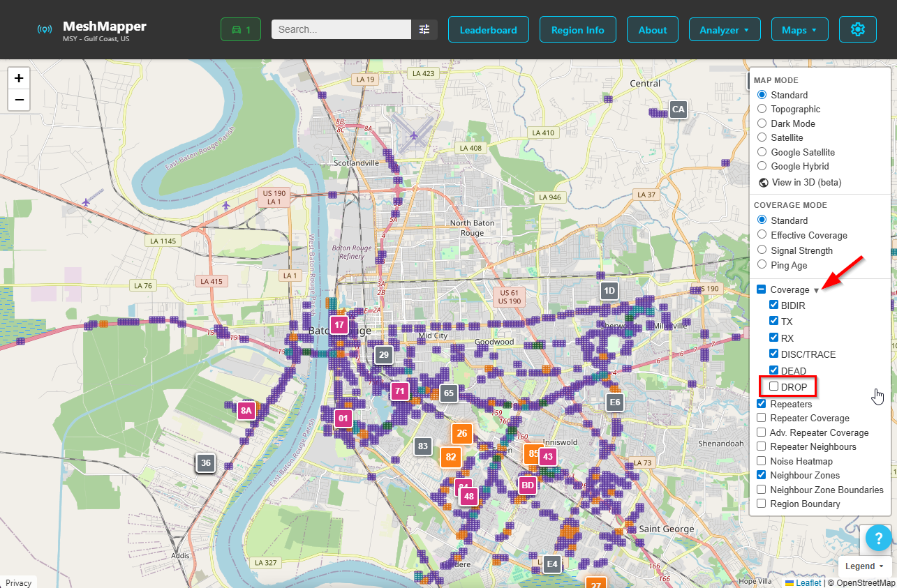
Task: Switch map mode to Satellite
Action: pyautogui.click(x=762, y=137)
